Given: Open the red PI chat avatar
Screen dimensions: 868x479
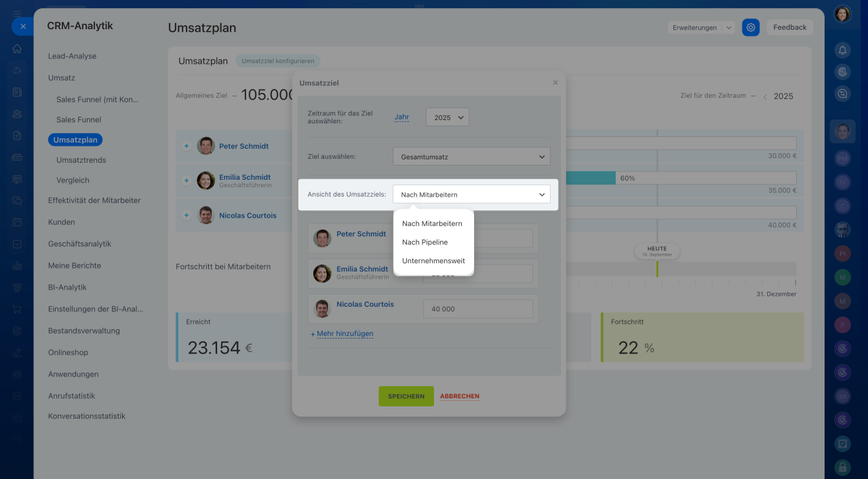Looking at the screenshot, I should 842,253.
